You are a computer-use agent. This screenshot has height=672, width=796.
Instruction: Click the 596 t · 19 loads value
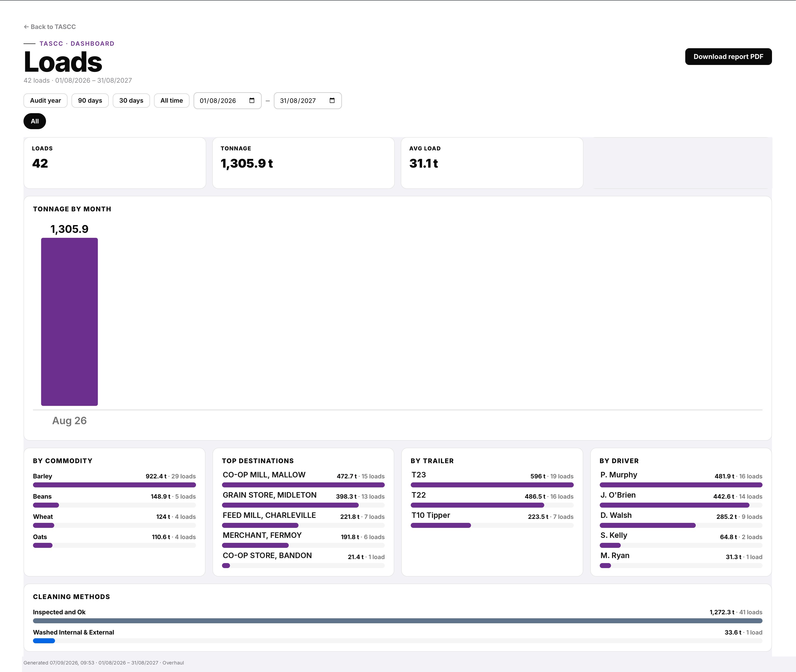pos(552,476)
